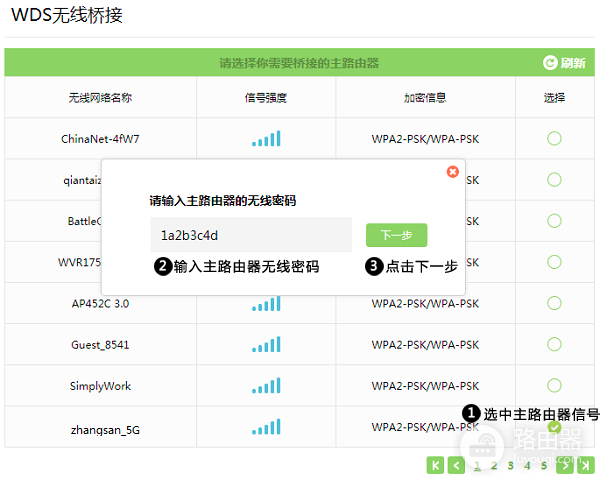Click the zhangsan_5G network name
600x487 pixels.
105,430
